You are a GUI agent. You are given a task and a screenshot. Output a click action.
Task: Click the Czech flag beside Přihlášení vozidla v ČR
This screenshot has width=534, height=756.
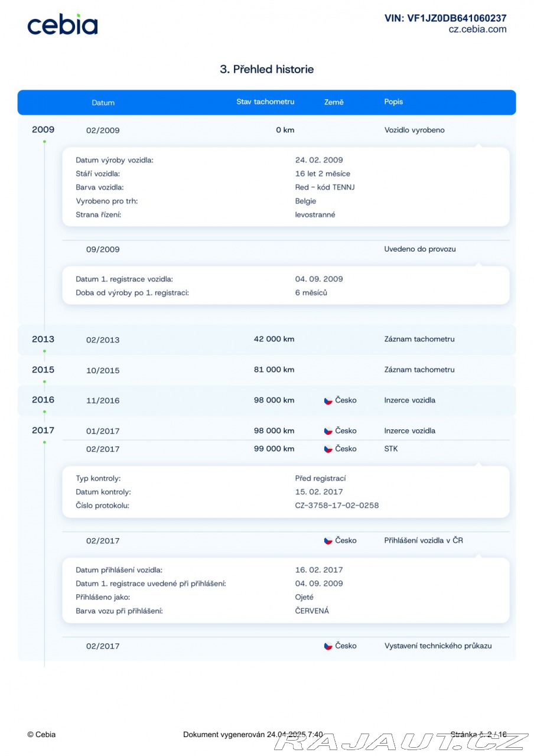(x=328, y=540)
